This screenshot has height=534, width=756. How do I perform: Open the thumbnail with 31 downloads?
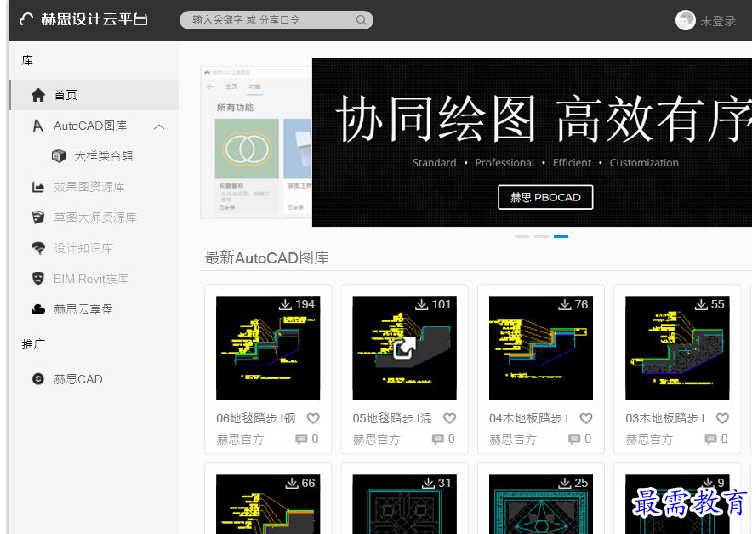click(x=405, y=504)
